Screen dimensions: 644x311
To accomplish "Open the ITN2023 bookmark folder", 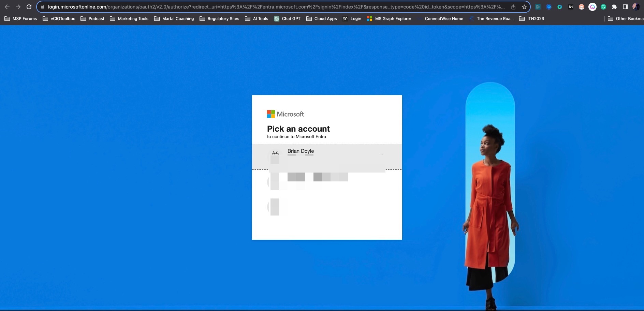I will [x=531, y=19].
